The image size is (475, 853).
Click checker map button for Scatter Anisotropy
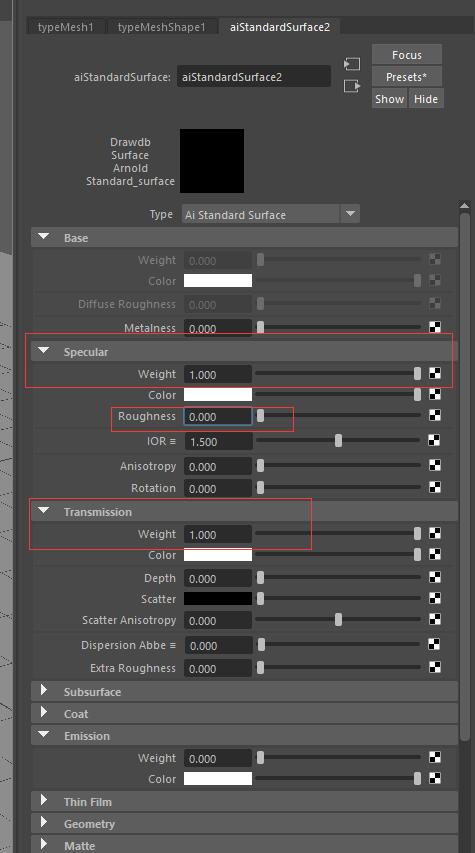click(435, 619)
